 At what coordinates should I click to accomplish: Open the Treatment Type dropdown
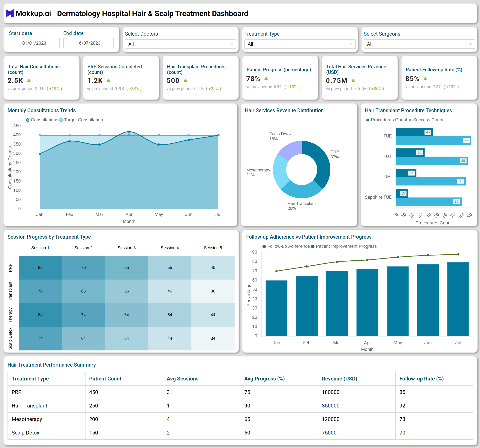pyautogui.click(x=300, y=44)
